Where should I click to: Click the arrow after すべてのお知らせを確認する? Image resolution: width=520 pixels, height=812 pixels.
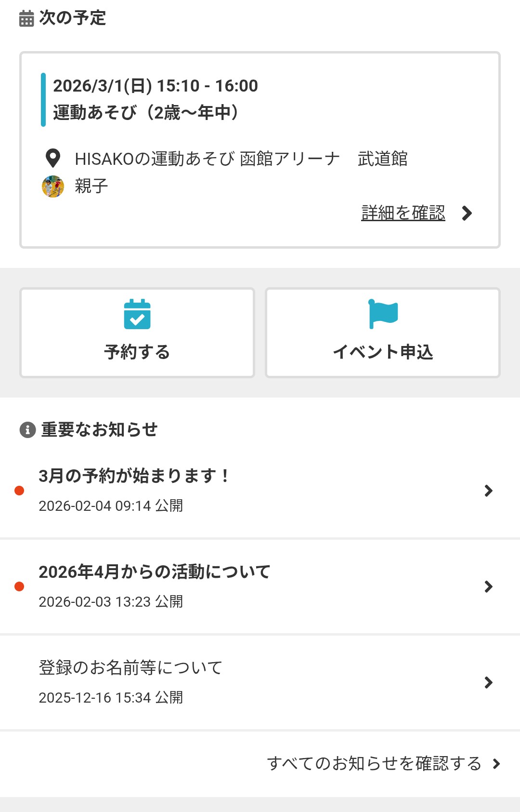496,764
